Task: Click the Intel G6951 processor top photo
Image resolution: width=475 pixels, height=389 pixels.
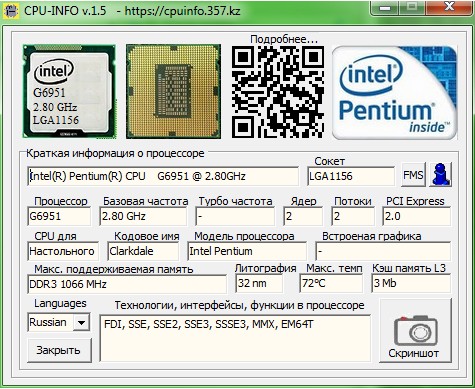Action: point(69,91)
